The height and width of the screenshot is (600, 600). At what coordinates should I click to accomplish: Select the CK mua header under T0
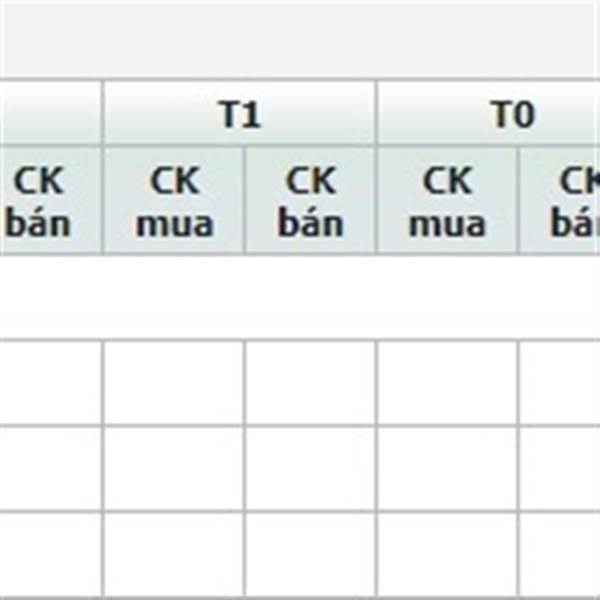447,201
